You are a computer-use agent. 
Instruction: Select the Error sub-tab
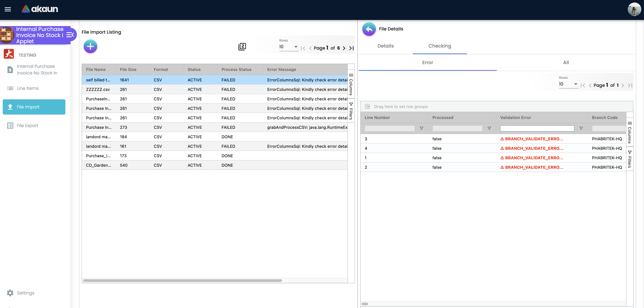pyautogui.click(x=428, y=63)
